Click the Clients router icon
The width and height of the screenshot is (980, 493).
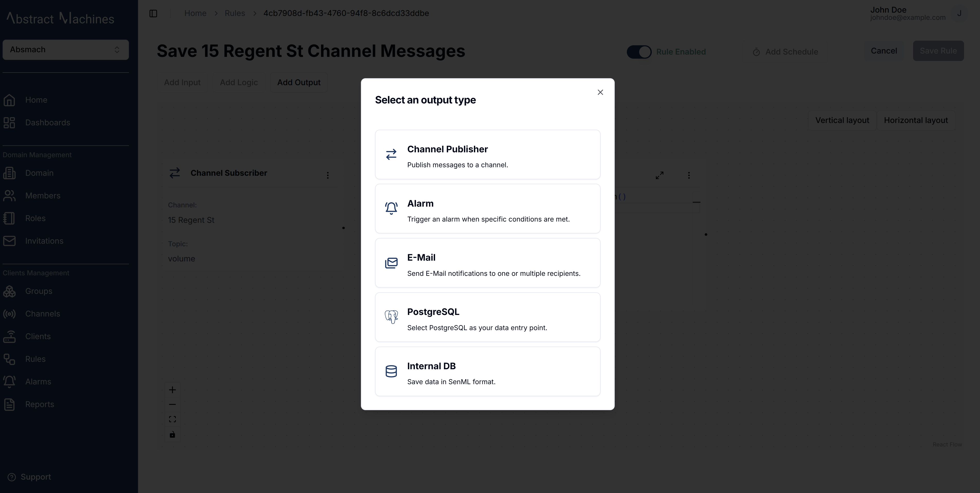(x=9, y=337)
